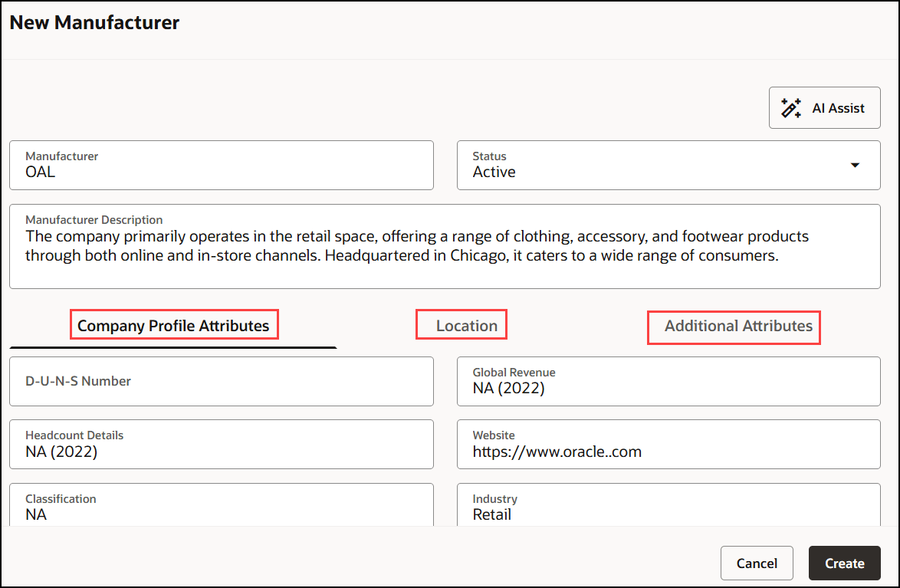Select the Headcount Details field
This screenshot has width=900, height=588.
tap(222, 444)
